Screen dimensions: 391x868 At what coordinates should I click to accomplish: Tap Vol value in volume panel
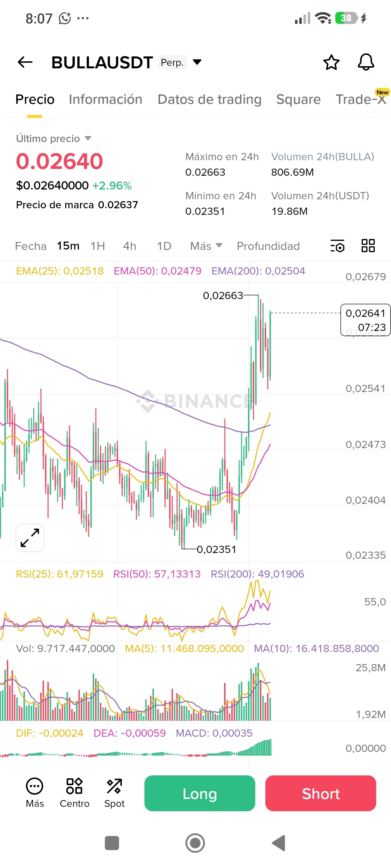(x=66, y=648)
